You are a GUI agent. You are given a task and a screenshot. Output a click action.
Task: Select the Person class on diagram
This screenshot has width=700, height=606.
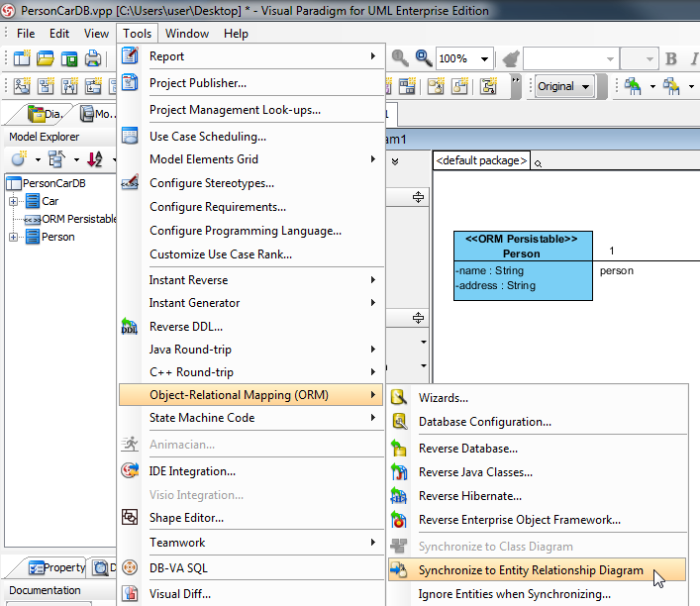tap(523, 265)
